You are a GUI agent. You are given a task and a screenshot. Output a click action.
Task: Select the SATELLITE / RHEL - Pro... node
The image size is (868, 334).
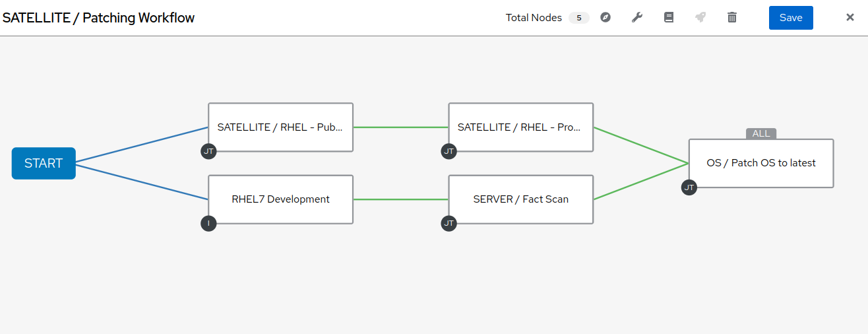[x=521, y=127]
